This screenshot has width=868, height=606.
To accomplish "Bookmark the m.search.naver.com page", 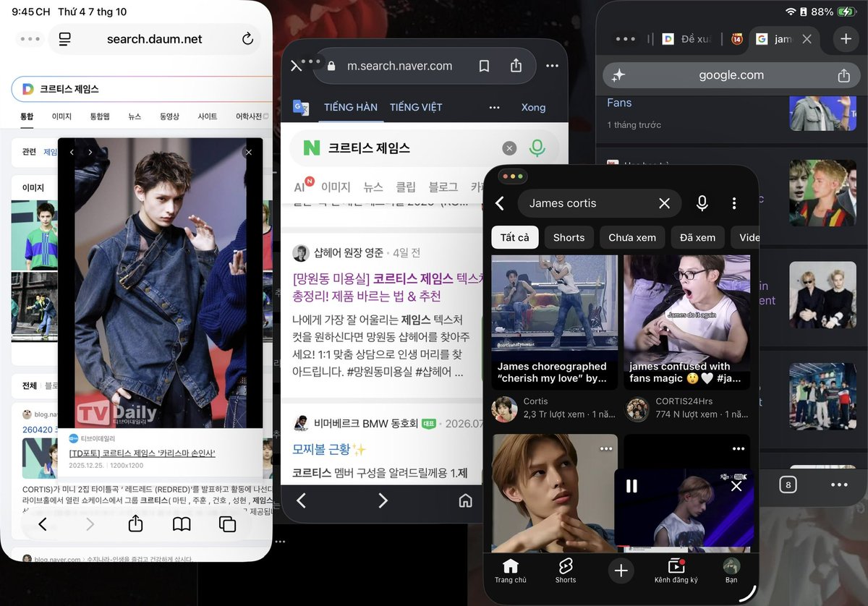I will coord(484,66).
